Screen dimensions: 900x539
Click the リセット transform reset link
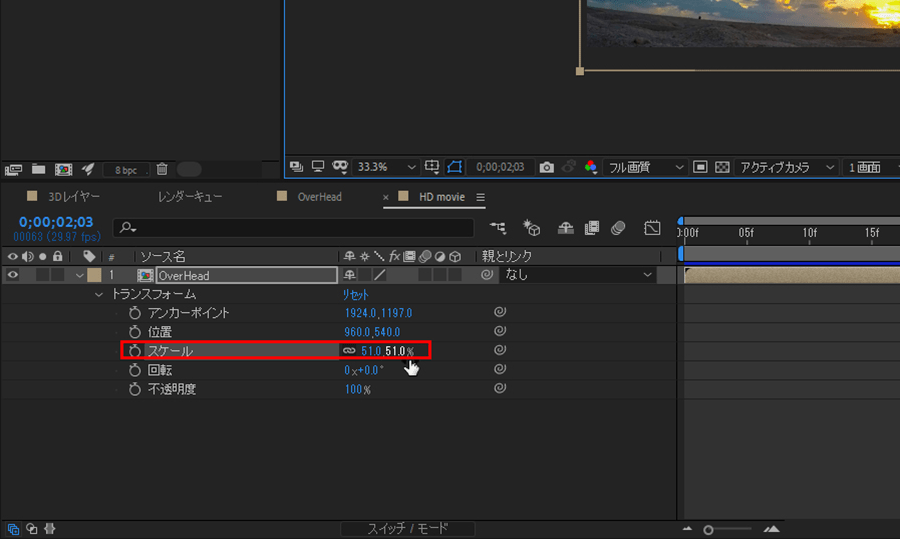(356, 295)
